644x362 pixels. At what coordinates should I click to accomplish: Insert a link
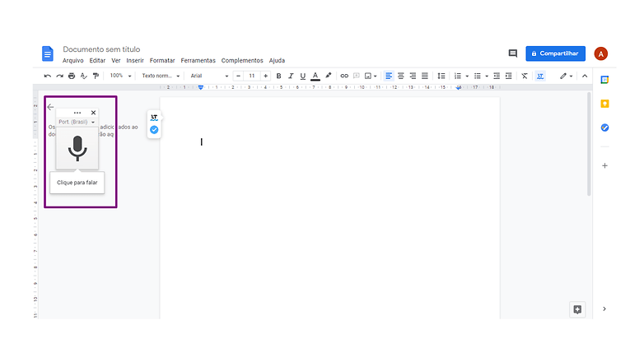click(344, 76)
